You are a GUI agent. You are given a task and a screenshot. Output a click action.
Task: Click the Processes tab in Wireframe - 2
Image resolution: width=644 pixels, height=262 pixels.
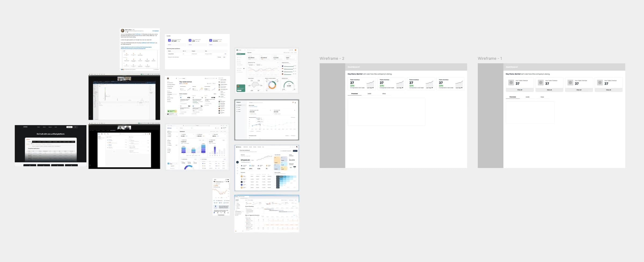point(354,94)
